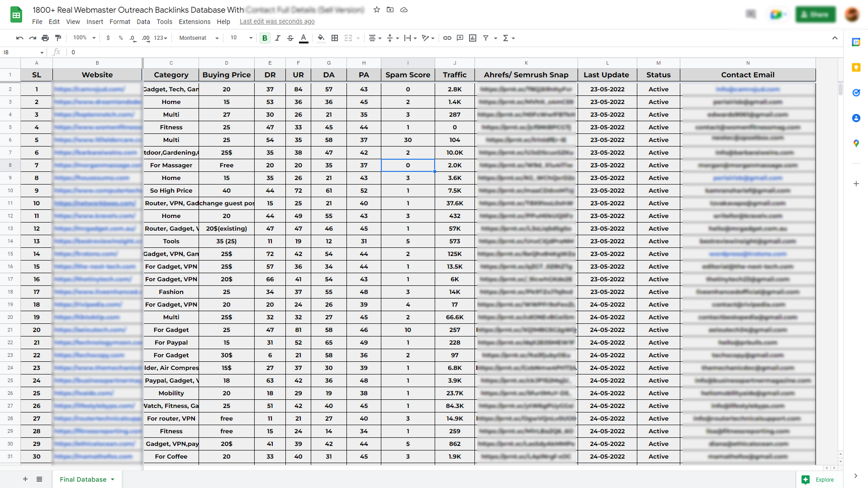Open the Tools menu
Screen dimensions: 868x488
(x=165, y=22)
